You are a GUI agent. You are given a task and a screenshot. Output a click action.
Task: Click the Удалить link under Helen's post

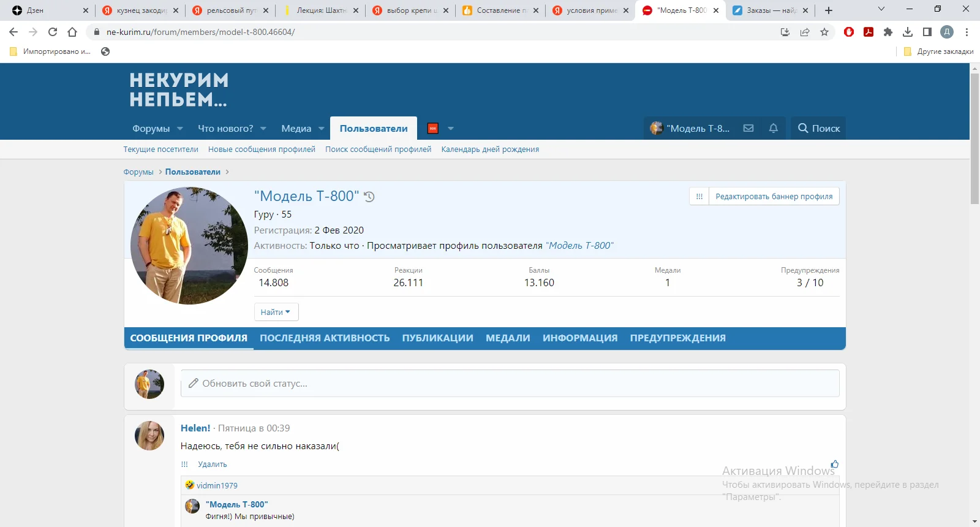(213, 464)
